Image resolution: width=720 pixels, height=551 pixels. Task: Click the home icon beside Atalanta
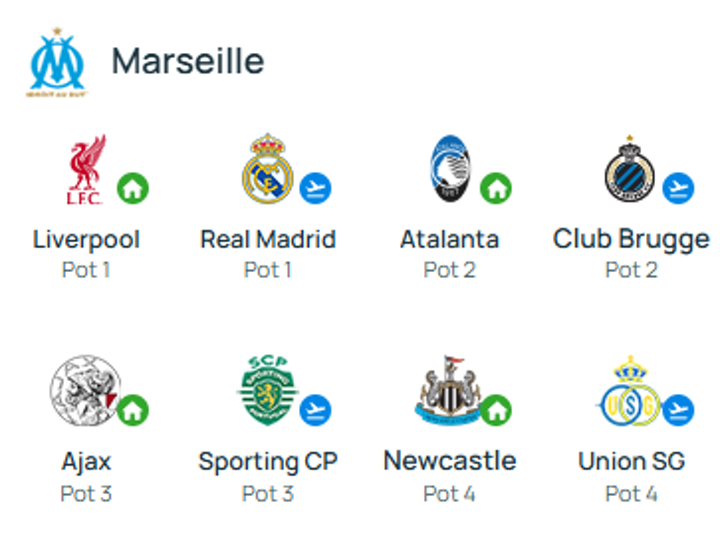(x=496, y=187)
